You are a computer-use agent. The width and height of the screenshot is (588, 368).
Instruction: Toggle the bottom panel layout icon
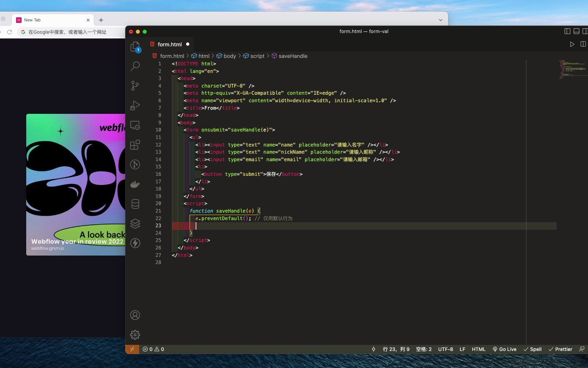pos(576,31)
